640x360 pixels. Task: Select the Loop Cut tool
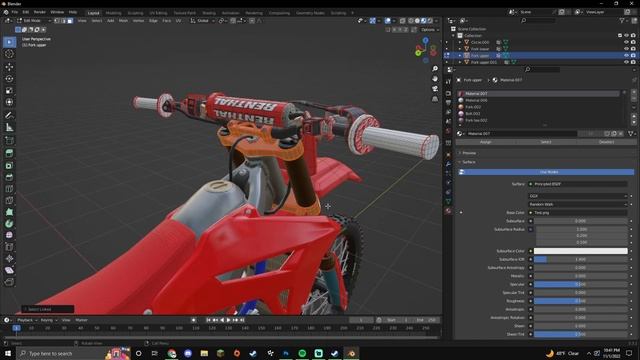coord(9,189)
